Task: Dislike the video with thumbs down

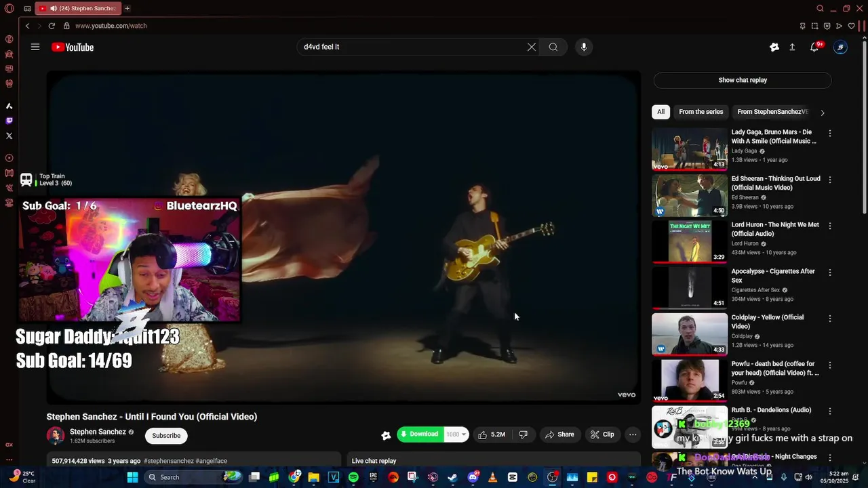Action: 523,434
